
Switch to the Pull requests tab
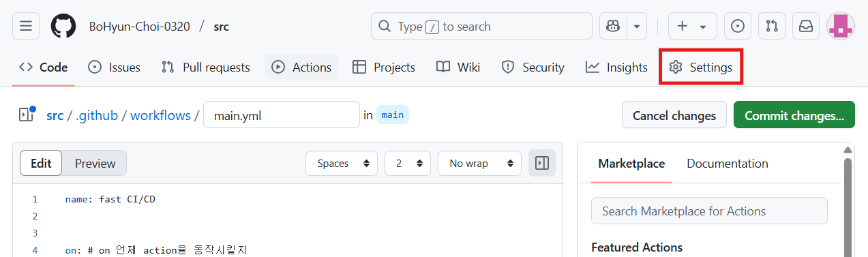coord(205,67)
